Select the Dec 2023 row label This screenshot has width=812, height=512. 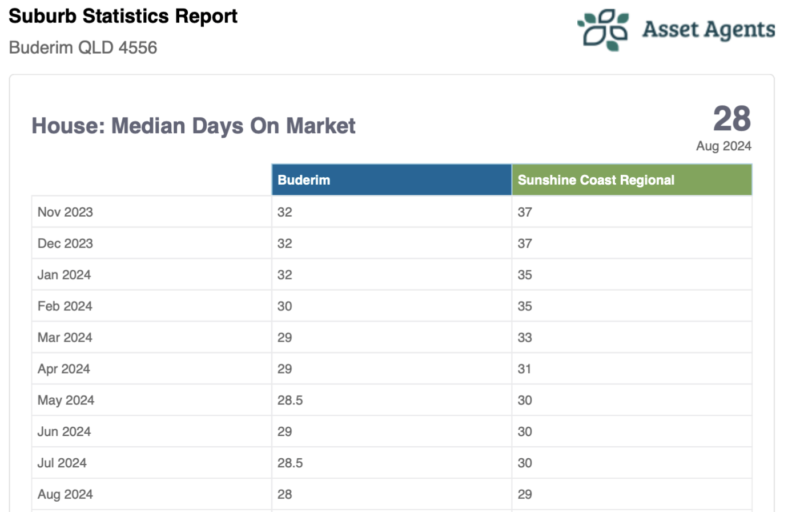pyautogui.click(x=65, y=243)
